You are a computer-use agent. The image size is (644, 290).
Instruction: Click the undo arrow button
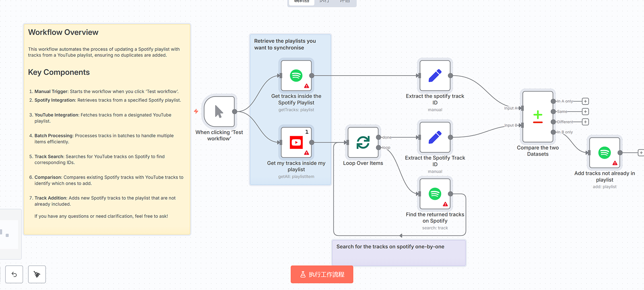14,274
